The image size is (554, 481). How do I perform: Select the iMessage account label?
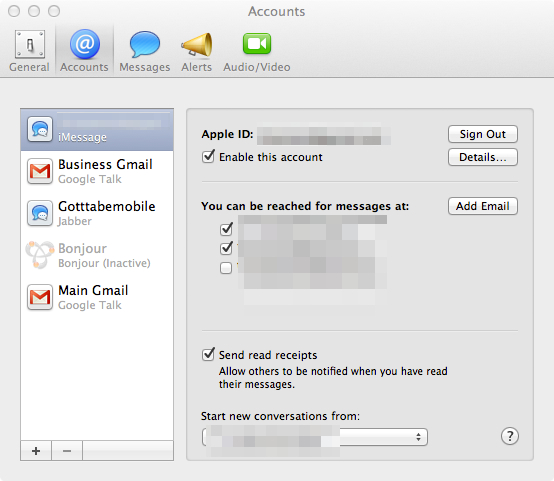(x=82, y=137)
